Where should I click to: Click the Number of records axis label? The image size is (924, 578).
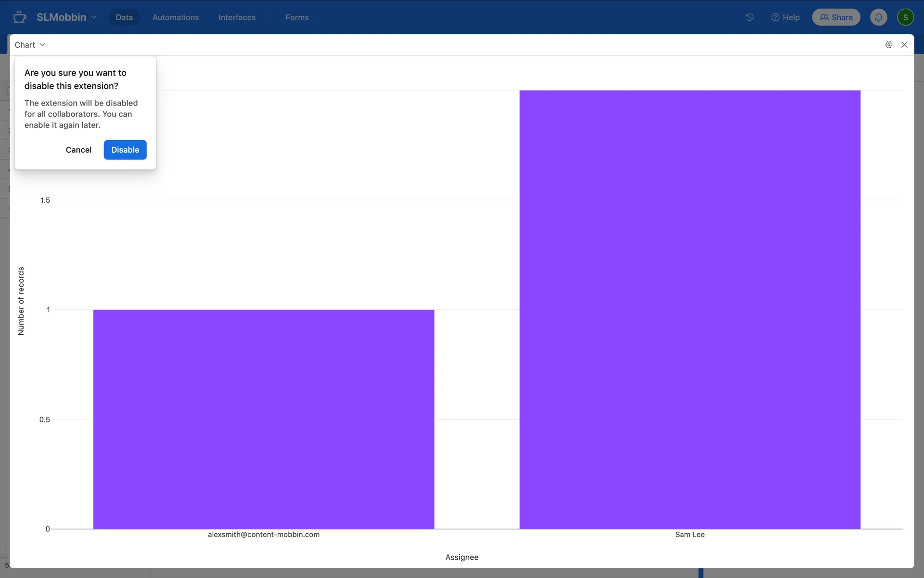pos(21,301)
